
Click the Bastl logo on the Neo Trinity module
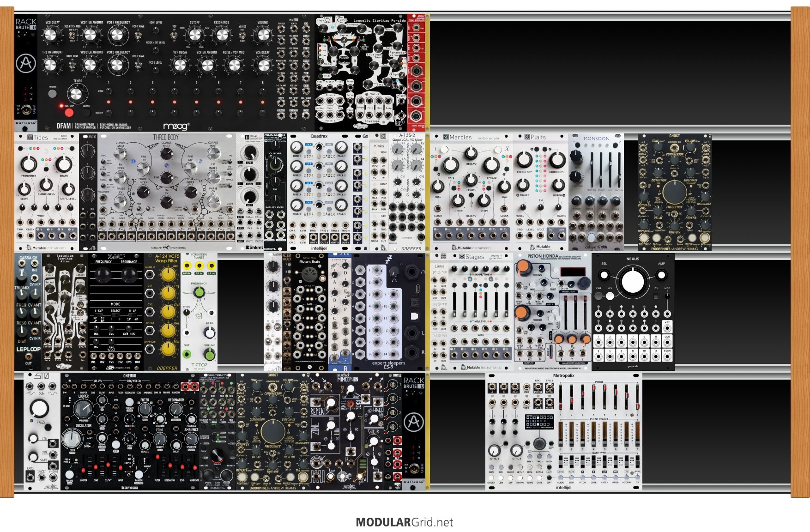pyautogui.click(x=217, y=487)
